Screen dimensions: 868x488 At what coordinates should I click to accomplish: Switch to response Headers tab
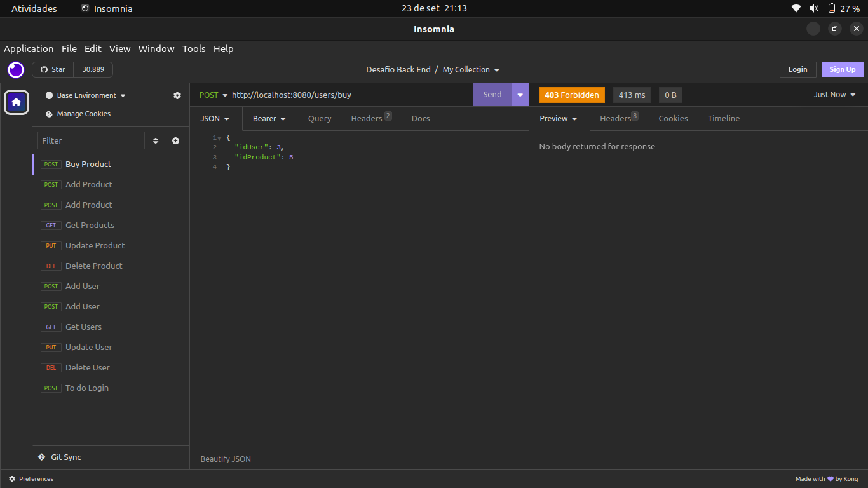(x=619, y=119)
